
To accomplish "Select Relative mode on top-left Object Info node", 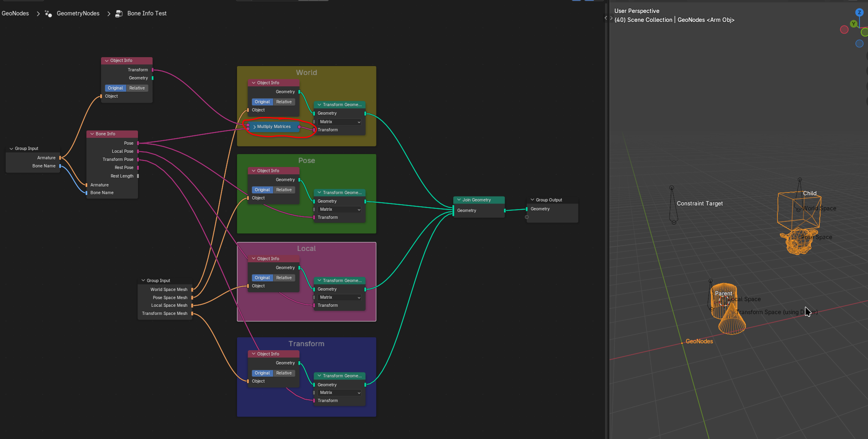I will [x=137, y=88].
